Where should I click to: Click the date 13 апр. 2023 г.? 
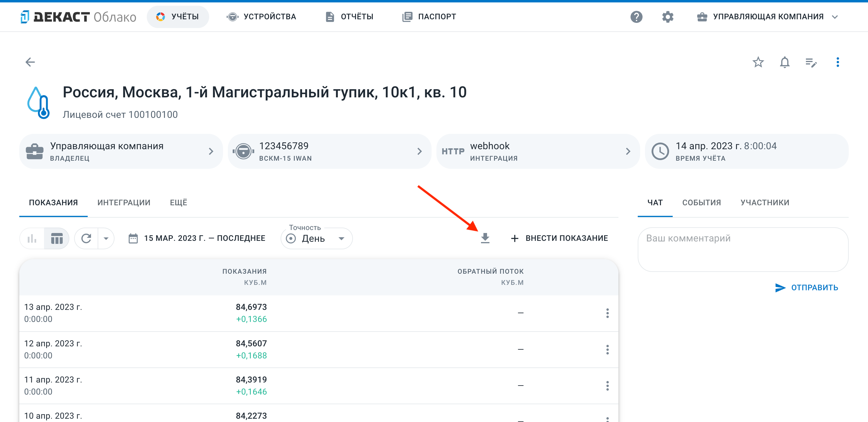[x=53, y=307]
